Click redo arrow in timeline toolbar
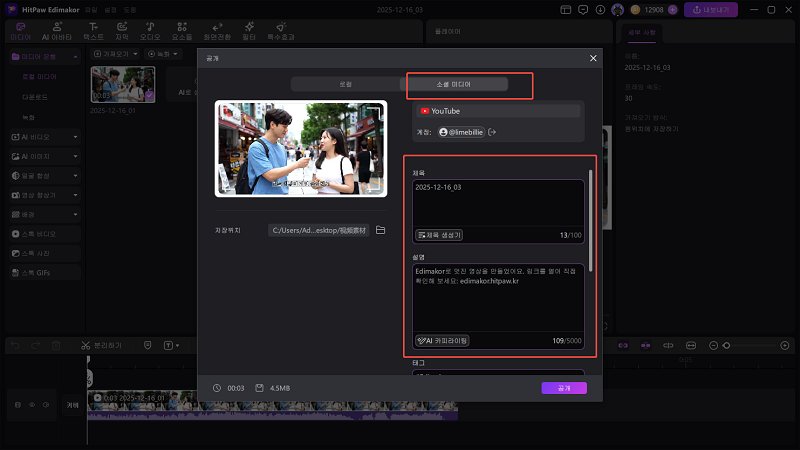Image resolution: width=800 pixels, height=450 pixels. [x=35, y=345]
